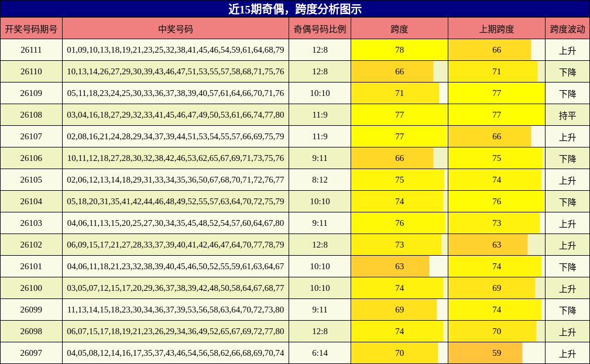Click span bar 78 in row 26111
The image size is (590, 364).
pos(399,50)
